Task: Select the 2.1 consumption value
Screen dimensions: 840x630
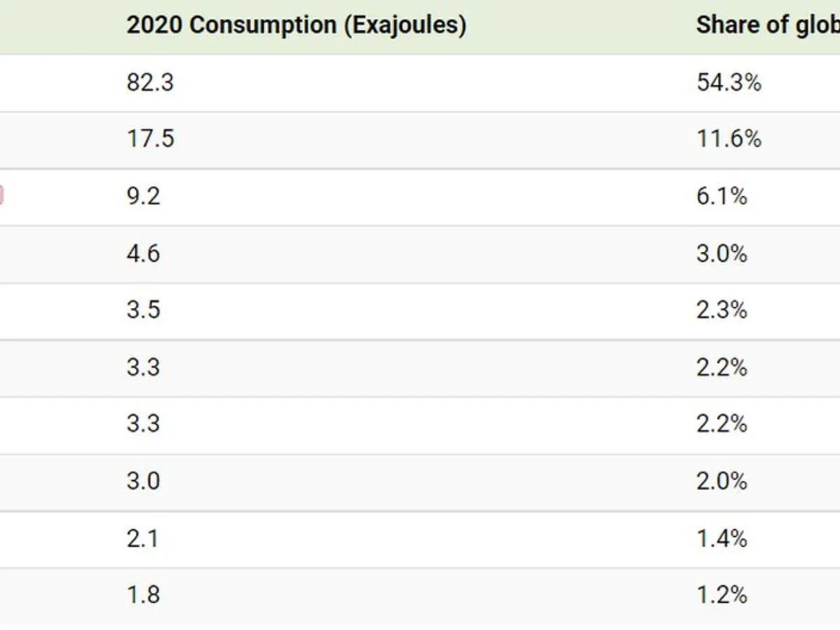Action: click(143, 539)
